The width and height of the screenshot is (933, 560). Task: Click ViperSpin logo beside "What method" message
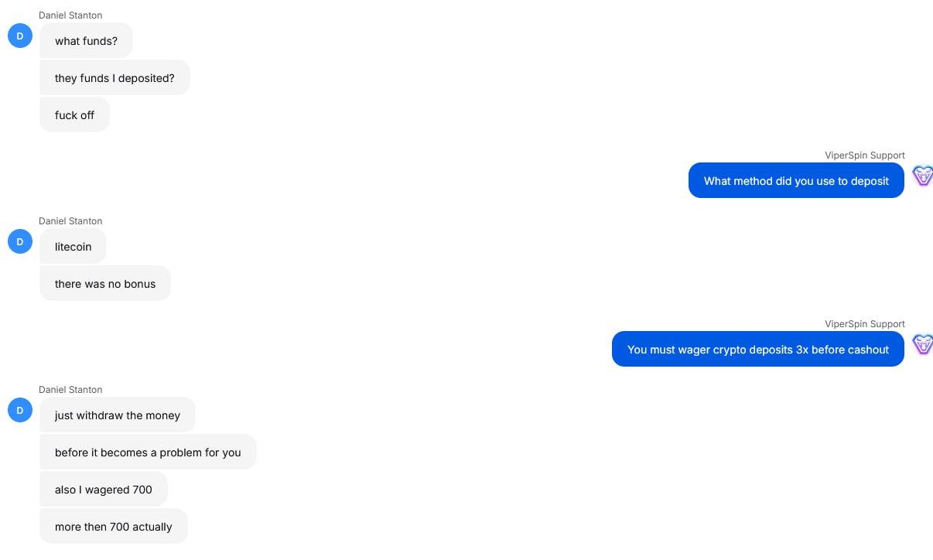(x=922, y=176)
